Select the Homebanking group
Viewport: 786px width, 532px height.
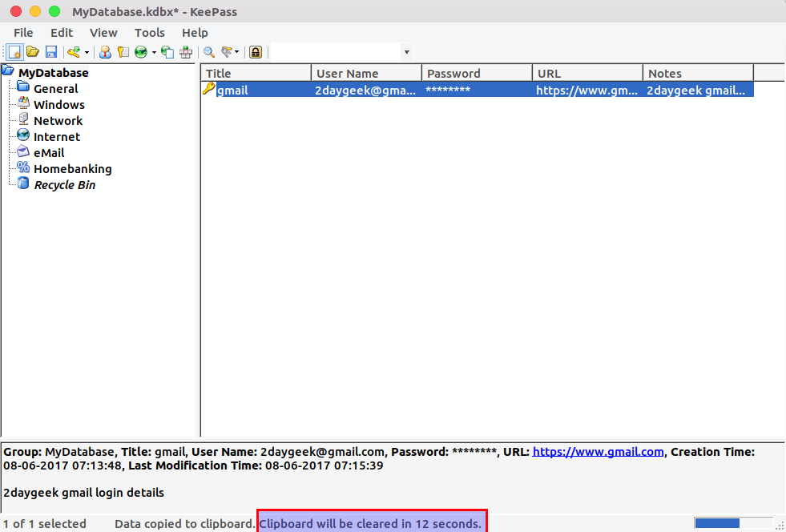tap(73, 169)
